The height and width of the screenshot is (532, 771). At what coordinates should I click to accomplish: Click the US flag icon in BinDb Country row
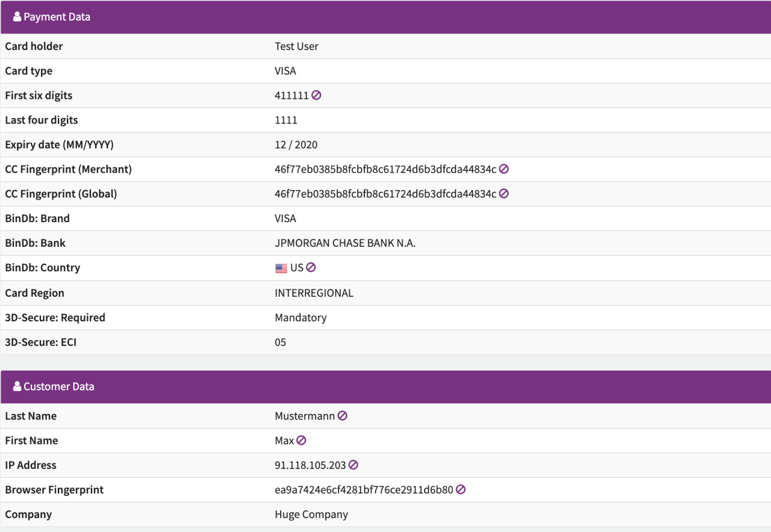point(281,268)
